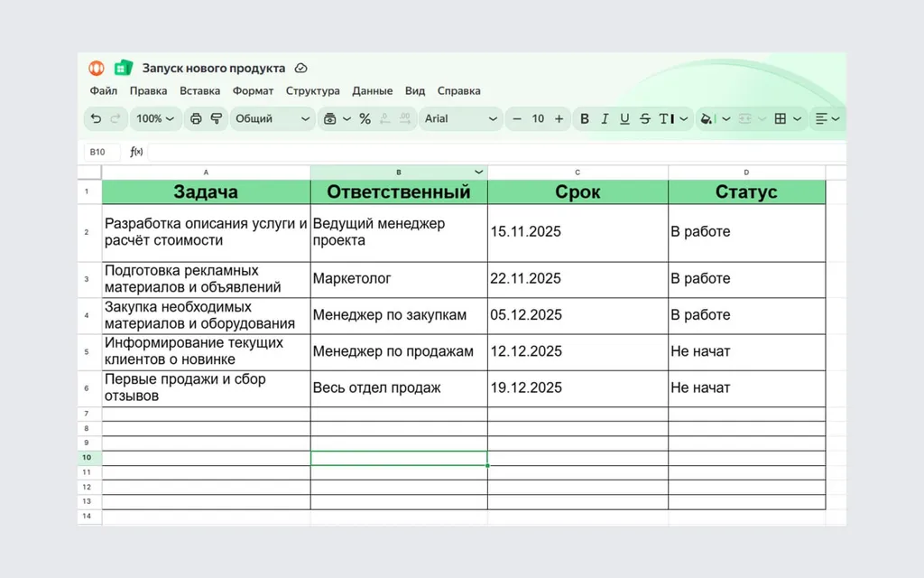Screen dimensions: 924x578
Task: Click the f(x) function icon
Action: (136, 152)
